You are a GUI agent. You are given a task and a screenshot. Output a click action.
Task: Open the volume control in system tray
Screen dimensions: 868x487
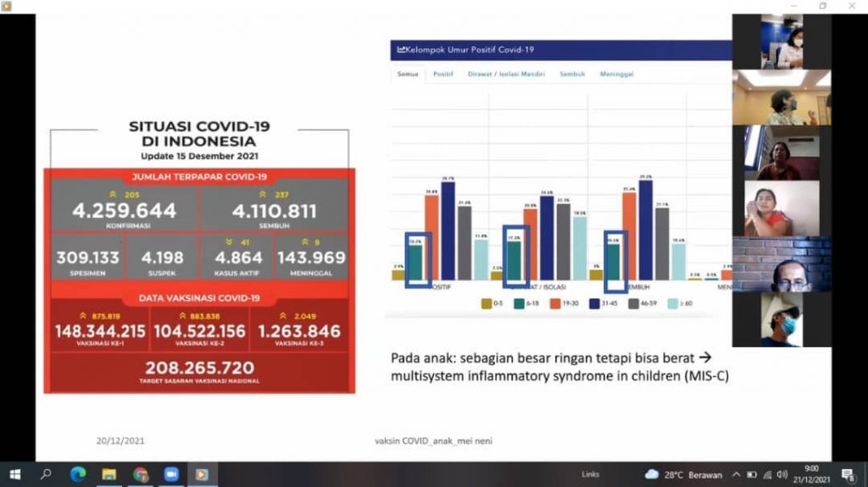782,474
